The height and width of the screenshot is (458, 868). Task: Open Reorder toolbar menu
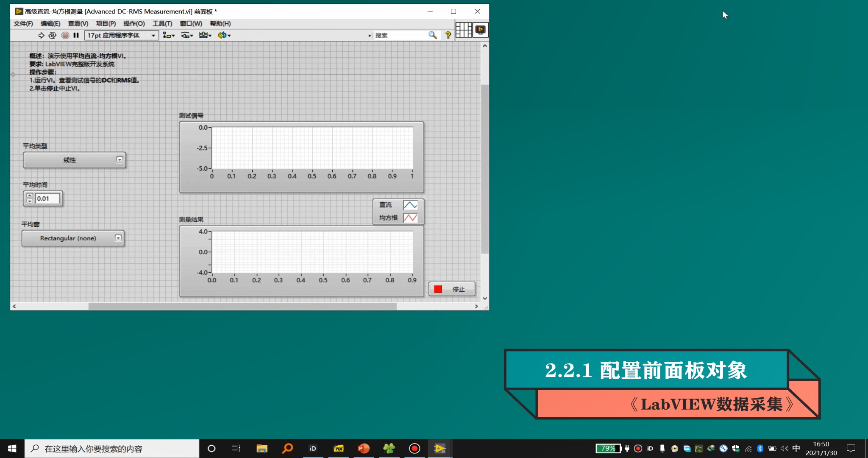coord(224,35)
